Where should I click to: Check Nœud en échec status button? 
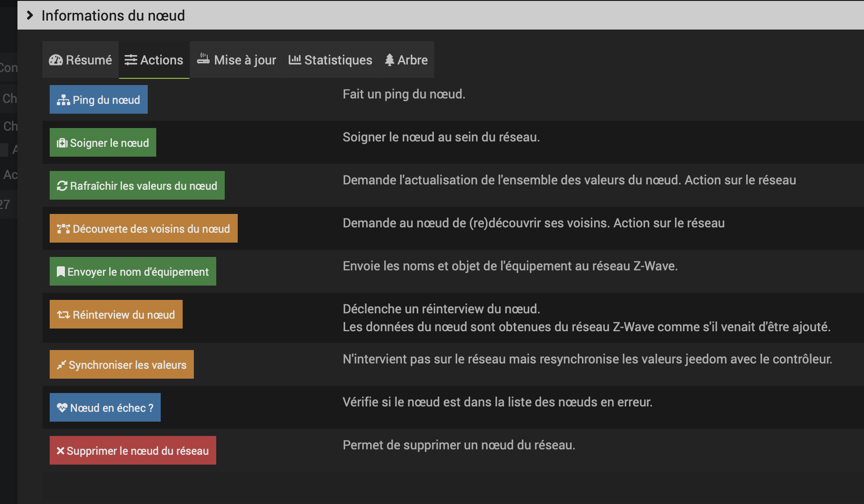tap(105, 407)
